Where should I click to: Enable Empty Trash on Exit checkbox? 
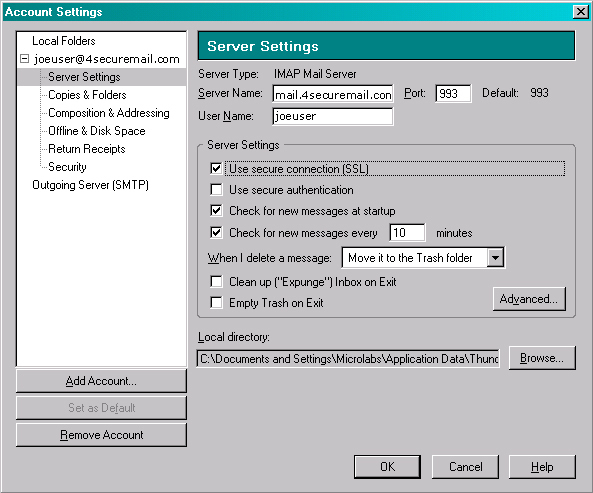216,302
